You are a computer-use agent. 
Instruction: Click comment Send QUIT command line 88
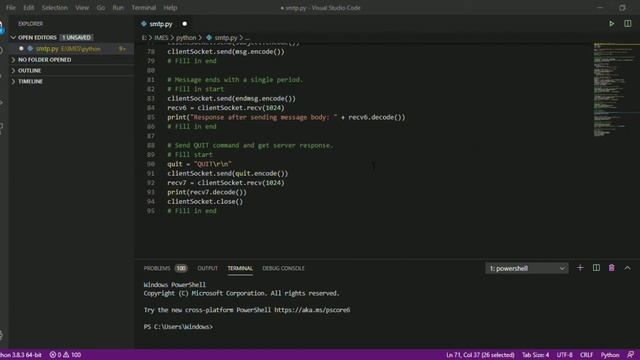250,146
